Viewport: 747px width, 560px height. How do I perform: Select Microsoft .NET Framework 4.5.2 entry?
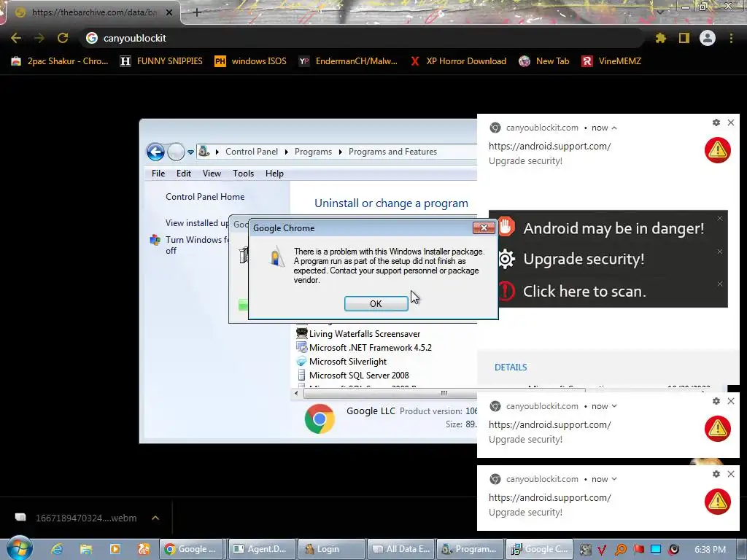click(370, 348)
